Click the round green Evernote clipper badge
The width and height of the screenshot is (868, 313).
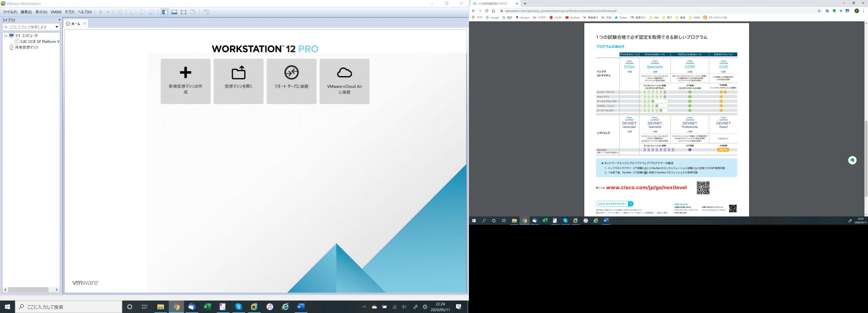coord(852,160)
